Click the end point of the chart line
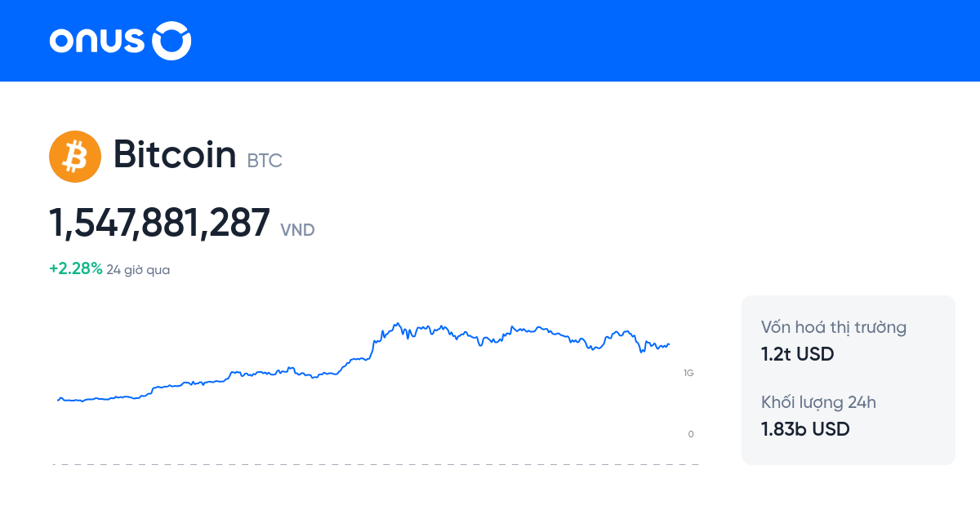This screenshot has width=980, height=514. click(x=669, y=344)
